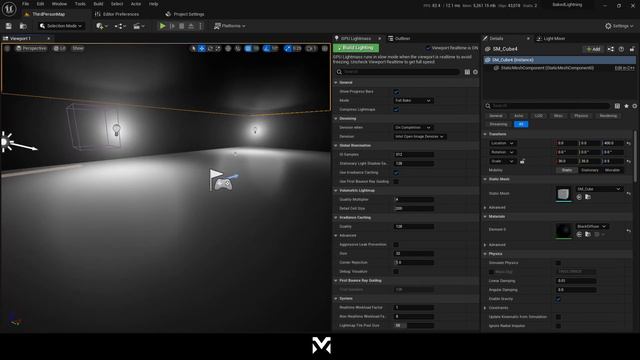The height and width of the screenshot is (360, 640).
Task: Click the Details favorites star icon
Action: (x=626, y=106)
